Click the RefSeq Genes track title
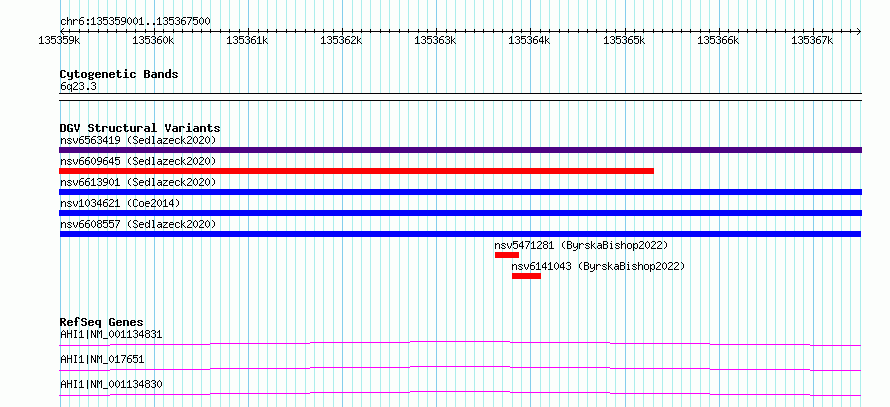 click(x=102, y=322)
